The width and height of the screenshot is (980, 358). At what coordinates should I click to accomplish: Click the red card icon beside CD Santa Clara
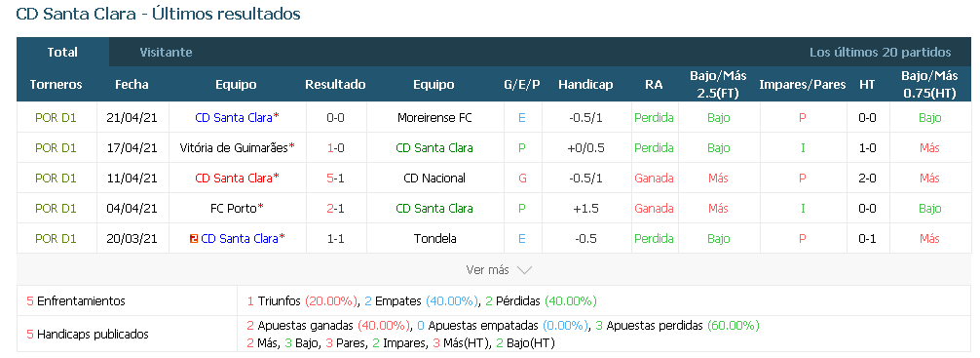point(194,238)
